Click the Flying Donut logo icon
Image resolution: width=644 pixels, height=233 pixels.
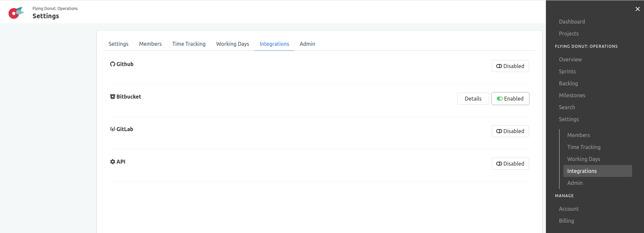tap(16, 13)
